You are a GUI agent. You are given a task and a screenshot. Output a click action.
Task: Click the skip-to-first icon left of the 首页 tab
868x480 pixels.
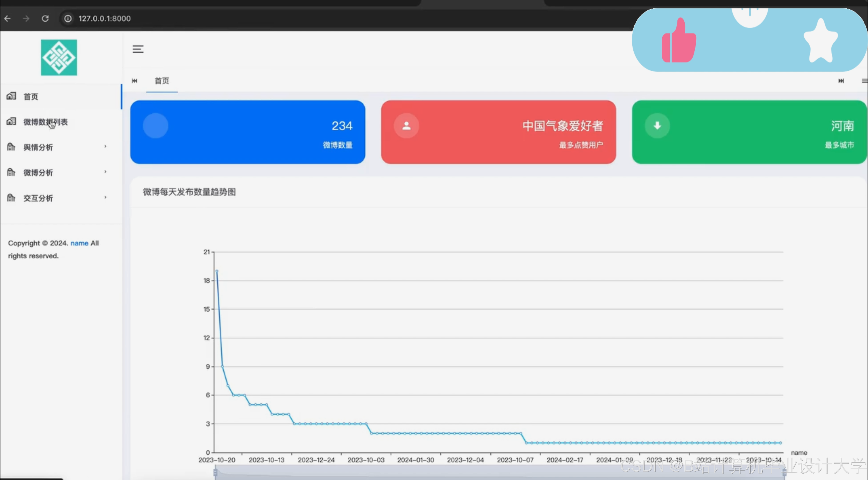coord(135,81)
